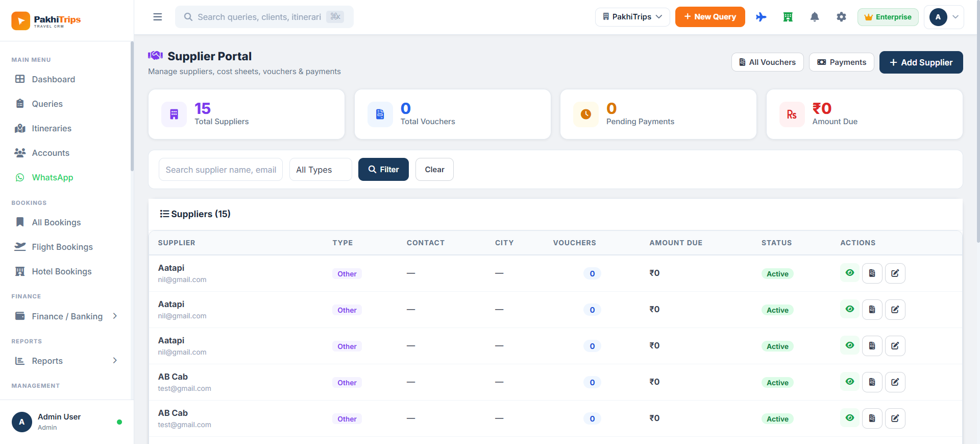Screen dimensions: 980x444
Task: Click the handshake icon beside Supplier Portal
Action: pos(155,56)
